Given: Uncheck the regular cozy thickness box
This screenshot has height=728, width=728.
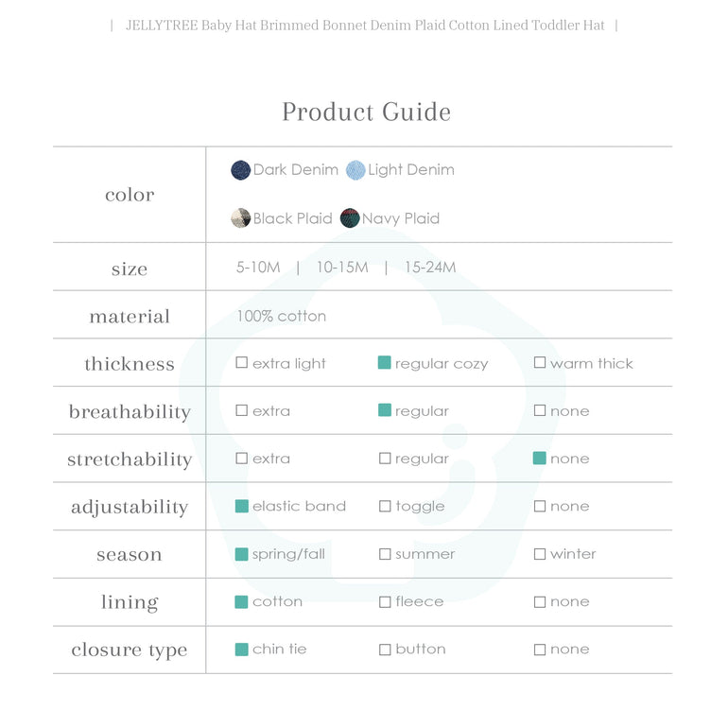Looking at the screenshot, I should tap(385, 363).
